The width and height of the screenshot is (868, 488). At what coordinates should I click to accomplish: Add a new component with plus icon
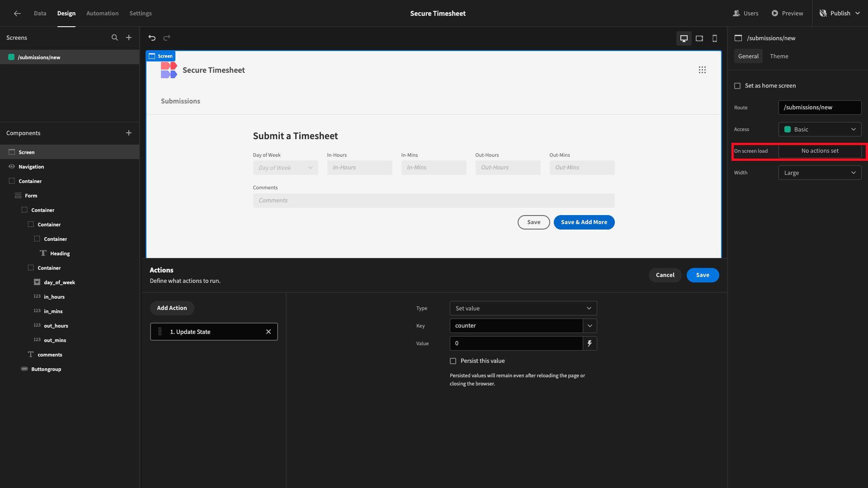(x=129, y=133)
